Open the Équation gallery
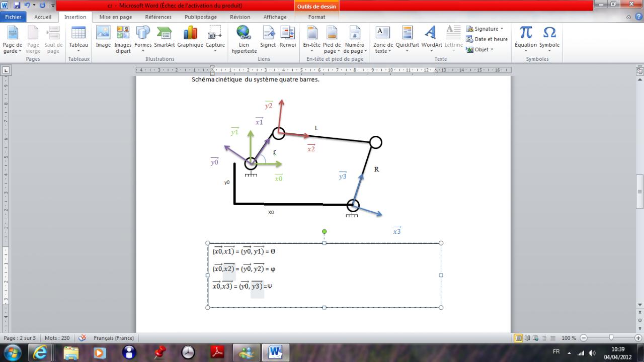The height and width of the screenshot is (362, 644). (526, 39)
